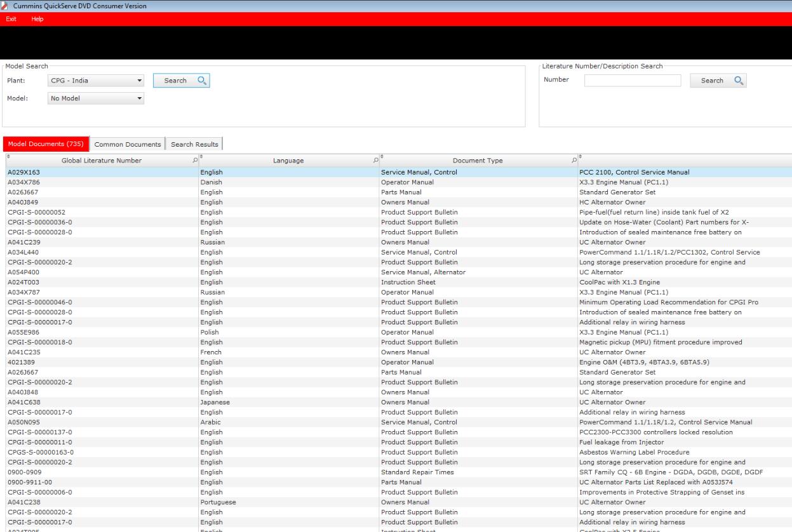Focus the literature Number input field
The height and width of the screenshot is (532, 792).
click(x=633, y=81)
